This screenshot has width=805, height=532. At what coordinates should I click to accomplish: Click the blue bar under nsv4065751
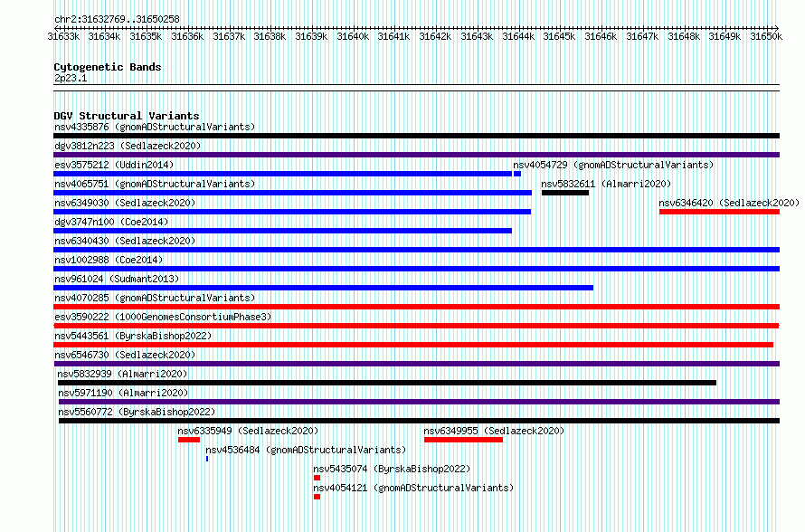tap(293, 193)
